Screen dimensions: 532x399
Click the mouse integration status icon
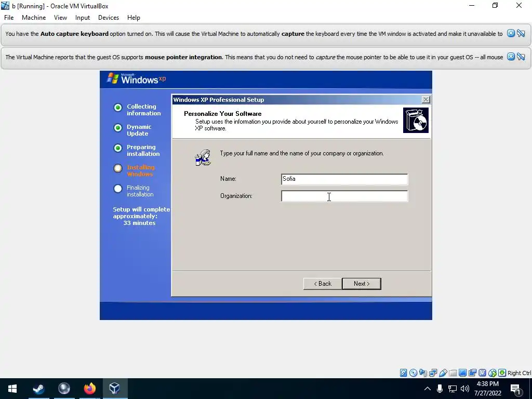click(x=493, y=373)
